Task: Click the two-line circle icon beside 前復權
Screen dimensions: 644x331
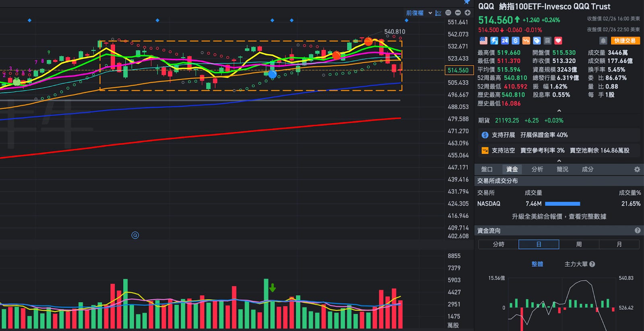Action: coord(448,13)
